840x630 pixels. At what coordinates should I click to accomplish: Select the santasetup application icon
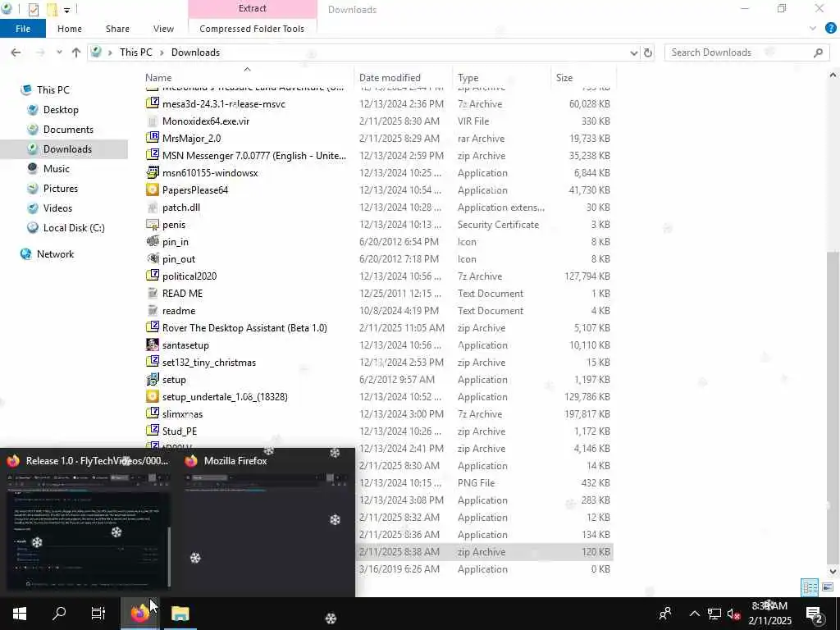pos(153,345)
